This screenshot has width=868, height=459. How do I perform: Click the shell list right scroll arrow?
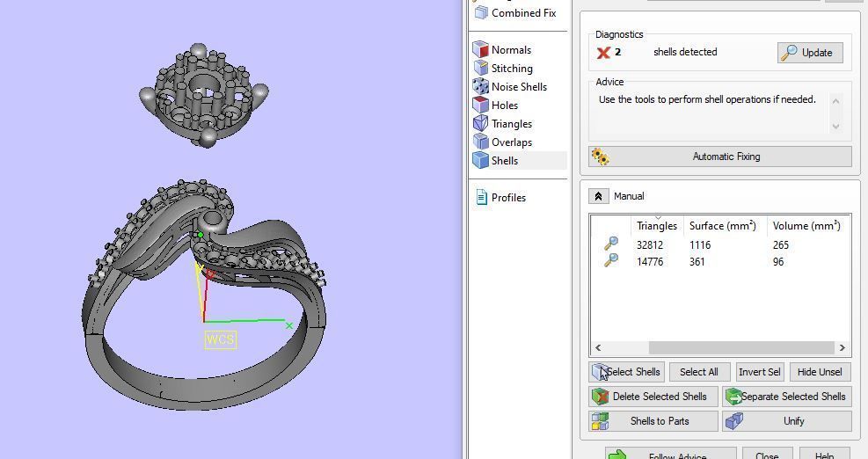tap(842, 347)
